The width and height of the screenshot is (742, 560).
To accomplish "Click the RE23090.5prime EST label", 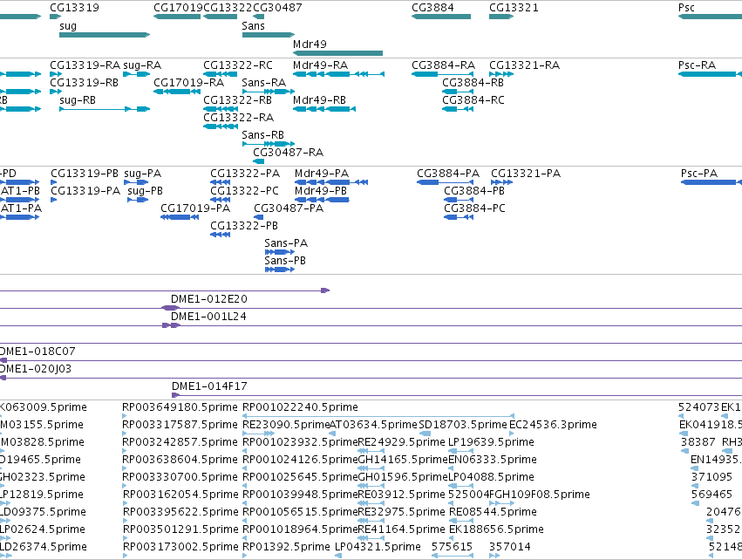I will (285, 425).
